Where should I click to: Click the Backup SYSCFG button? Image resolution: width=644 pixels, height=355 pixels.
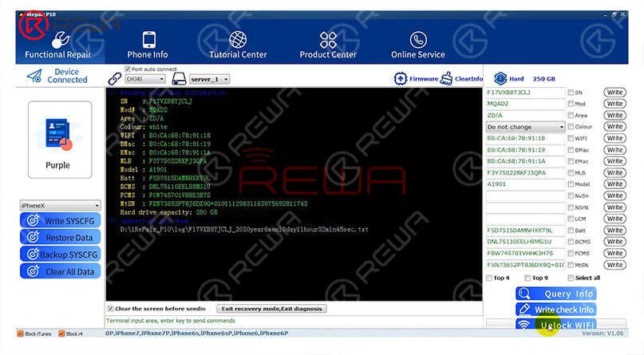(x=61, y=254)
